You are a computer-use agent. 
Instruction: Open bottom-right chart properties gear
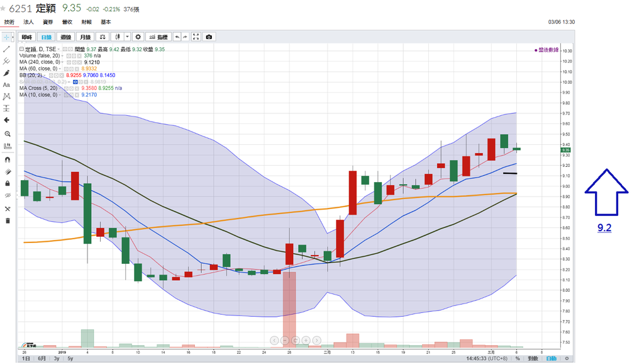(x=567, y=359)
